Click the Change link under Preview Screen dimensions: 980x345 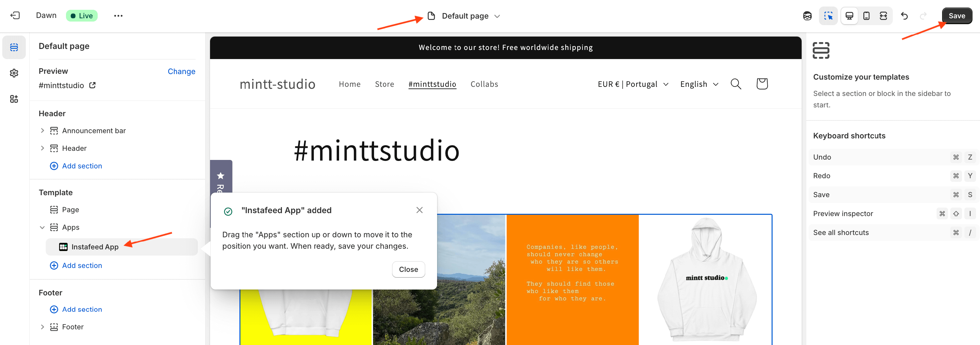pyautogui.click(x=182, y=71)
